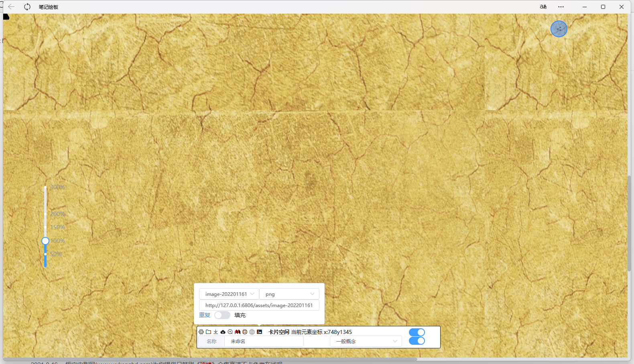Screen dimensions: 634x364
Task: Click the zoom-in magnifier icon
Action: coord(230,332)
